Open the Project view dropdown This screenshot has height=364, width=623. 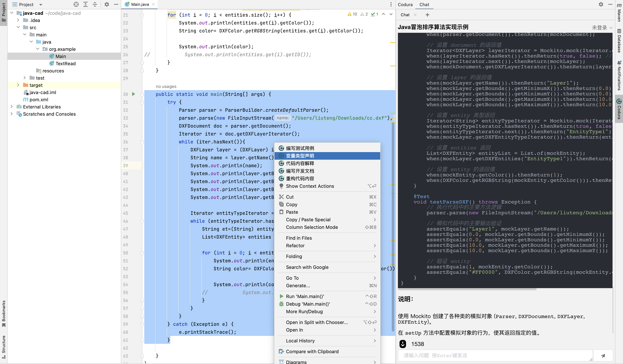[41, 5]
